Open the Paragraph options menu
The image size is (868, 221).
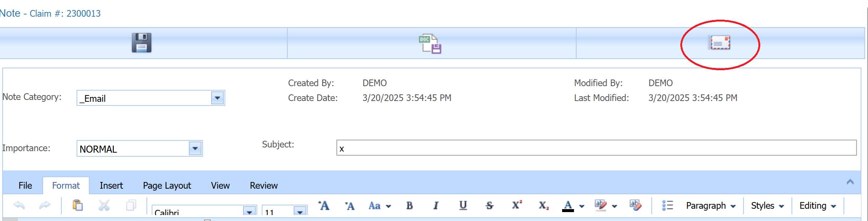coord(710,205)
